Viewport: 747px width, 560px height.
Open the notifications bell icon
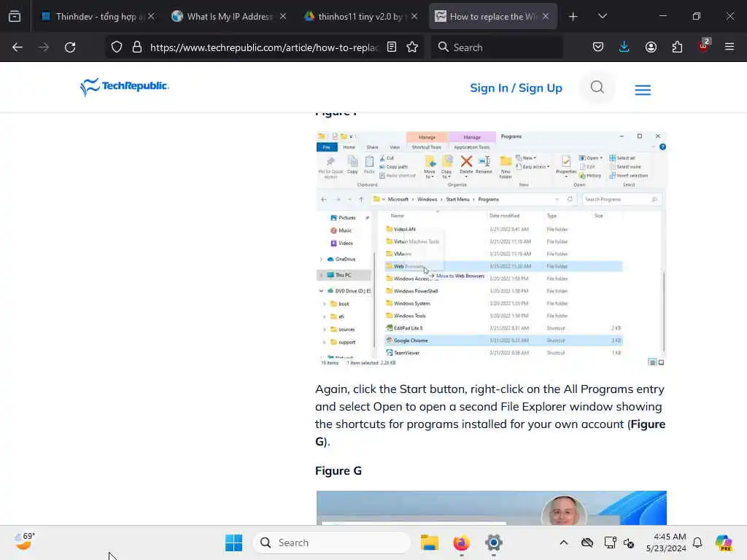pos(697,542)
